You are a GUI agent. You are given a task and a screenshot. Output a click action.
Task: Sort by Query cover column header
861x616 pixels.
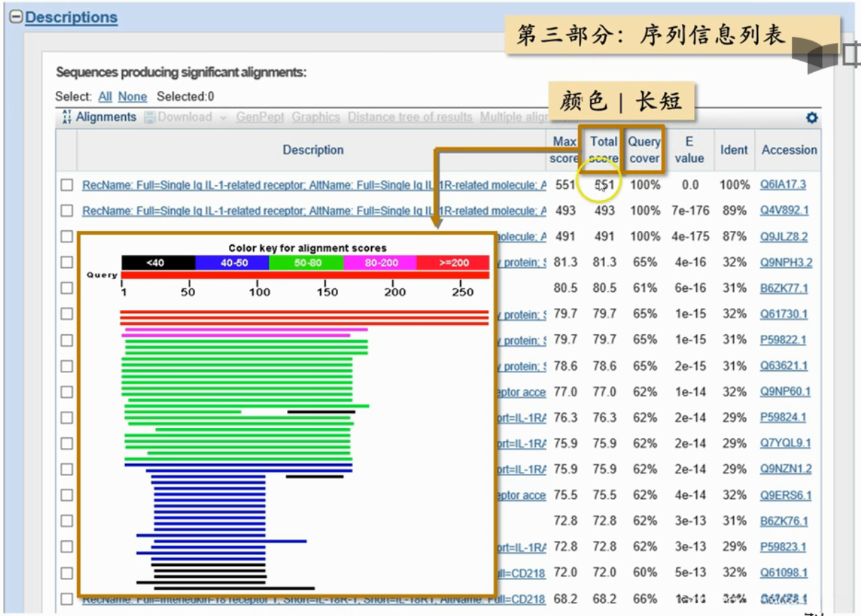(644, 150)
